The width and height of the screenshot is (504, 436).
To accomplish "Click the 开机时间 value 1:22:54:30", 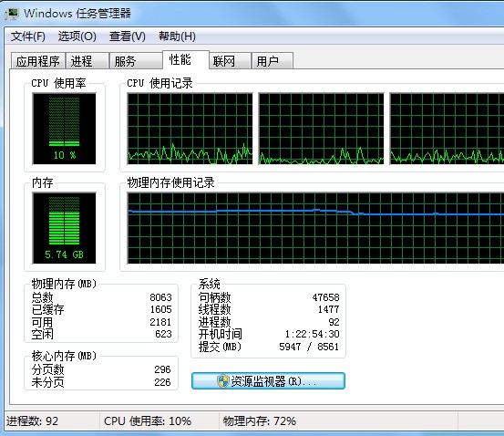I will coord(312,334).
